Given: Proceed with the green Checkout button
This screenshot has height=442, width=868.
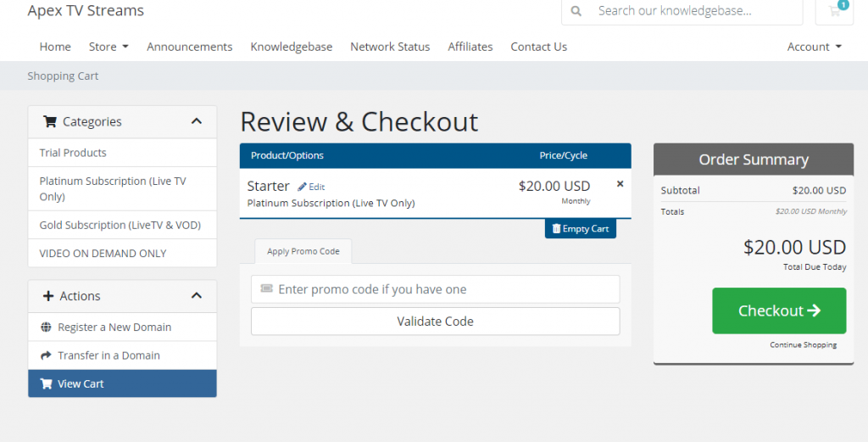Looking at the screenshot, I should (x=779, y=311).
